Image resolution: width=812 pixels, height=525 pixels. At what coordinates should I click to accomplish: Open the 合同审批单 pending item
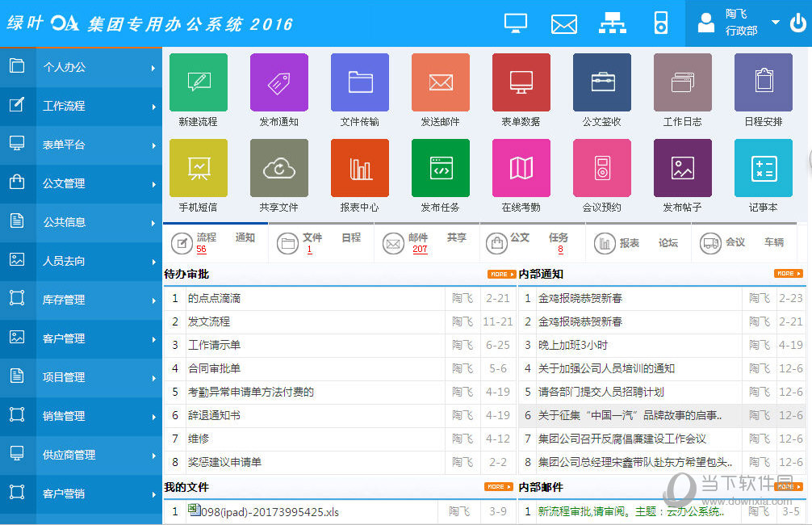coord(215,368)
